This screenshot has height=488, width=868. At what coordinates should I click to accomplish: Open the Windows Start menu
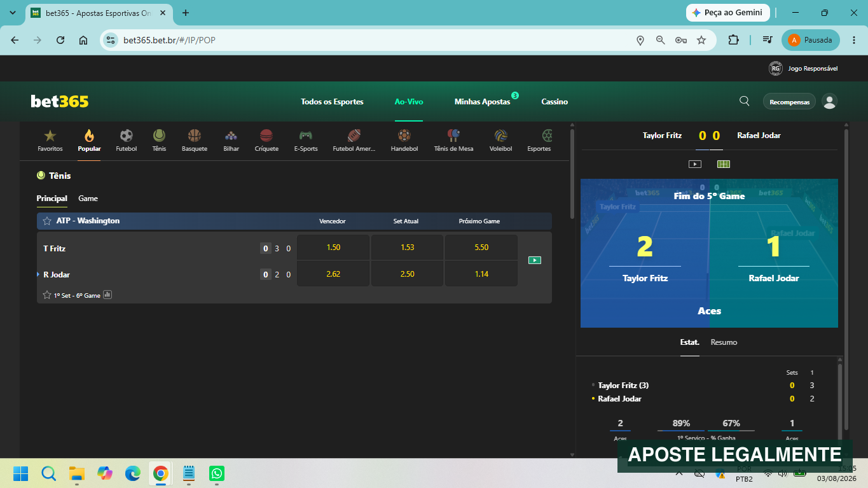(20, 473)
